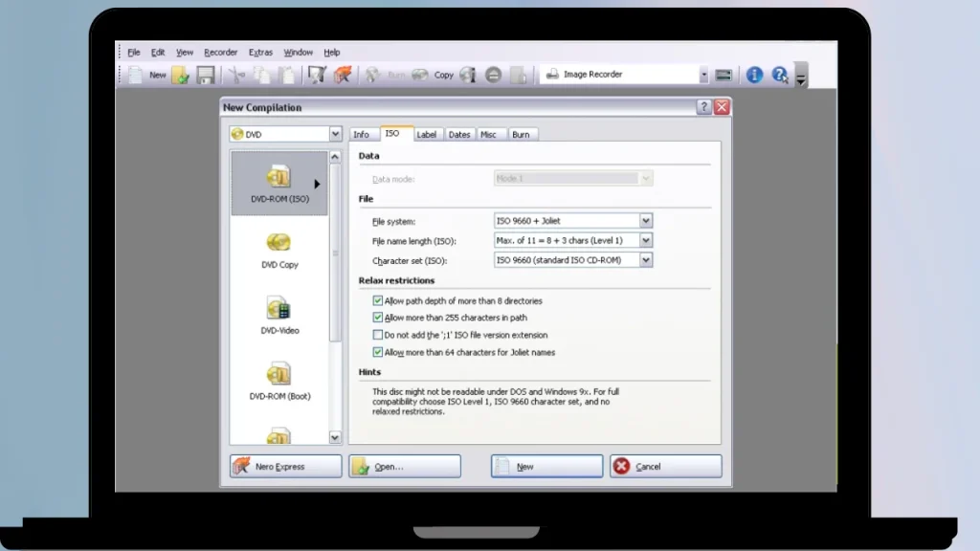The width and height of the screenshot is (980, 551).
Task: Switch to the Burn tab
Action: (522, 134)
